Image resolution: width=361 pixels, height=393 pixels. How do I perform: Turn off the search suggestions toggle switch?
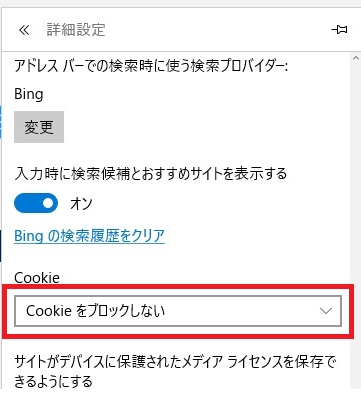pos(36,203)
